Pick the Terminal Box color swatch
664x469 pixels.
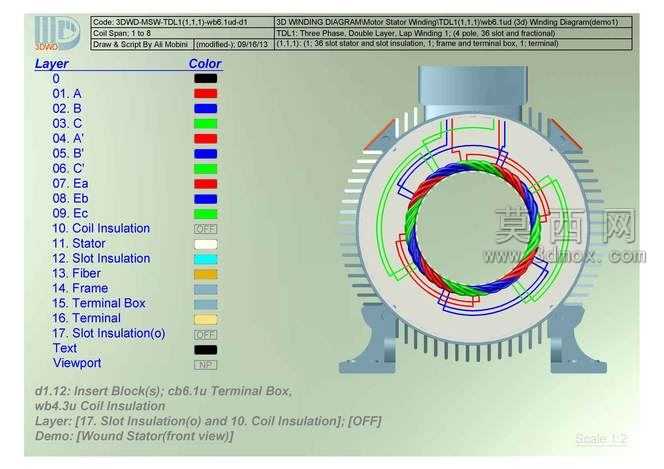click(205, 304)
